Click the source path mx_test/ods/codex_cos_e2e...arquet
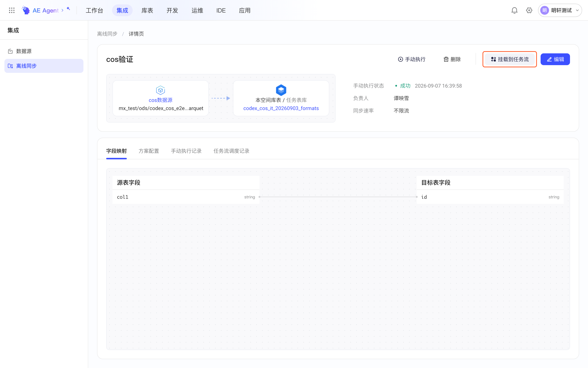 (161, 108)
